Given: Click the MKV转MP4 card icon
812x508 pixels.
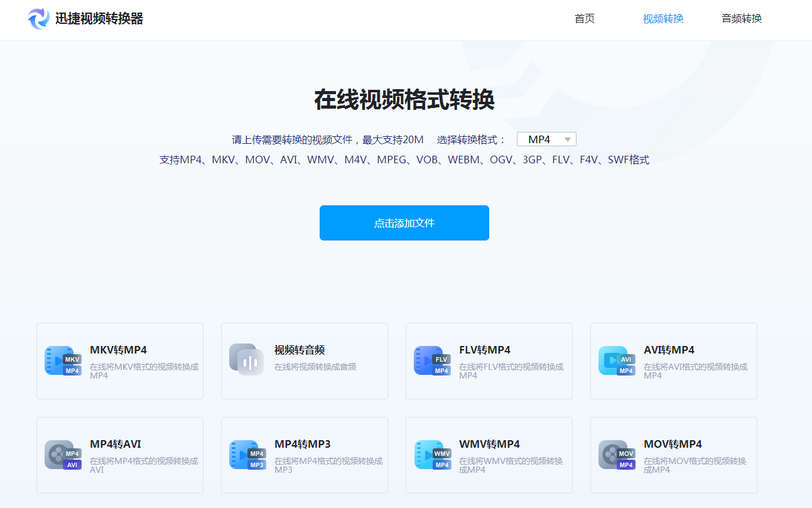Looking at the screenshot, I should (x=63, y=360).
